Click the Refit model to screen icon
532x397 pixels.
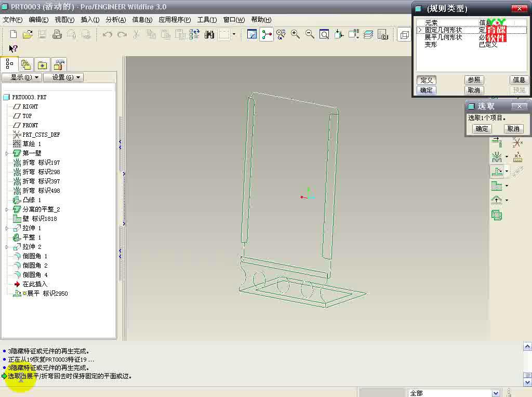[324, 34]
